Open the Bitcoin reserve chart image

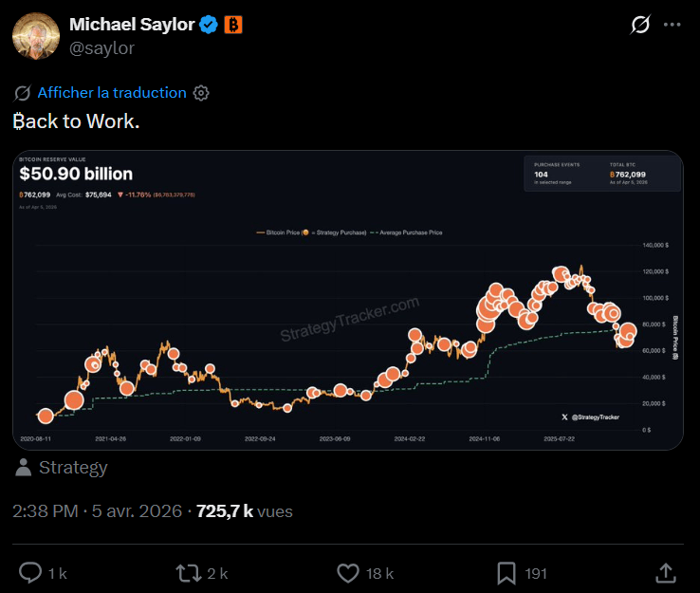(348, 300)
